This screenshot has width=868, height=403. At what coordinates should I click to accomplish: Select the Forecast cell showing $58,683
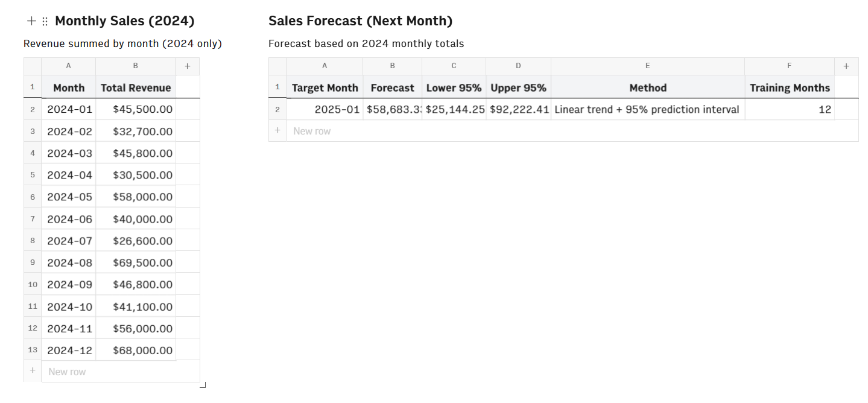tap(392, 109)
